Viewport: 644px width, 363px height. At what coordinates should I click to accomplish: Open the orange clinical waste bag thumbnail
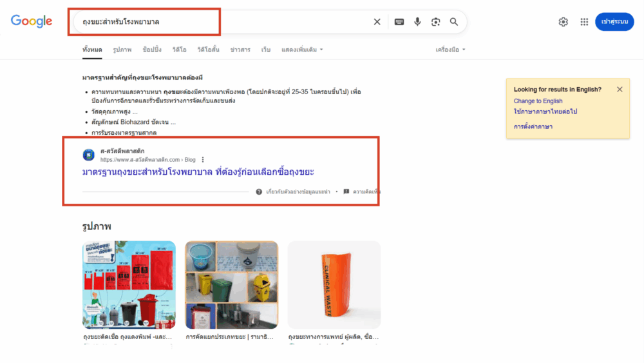click(x=334, y=285)
